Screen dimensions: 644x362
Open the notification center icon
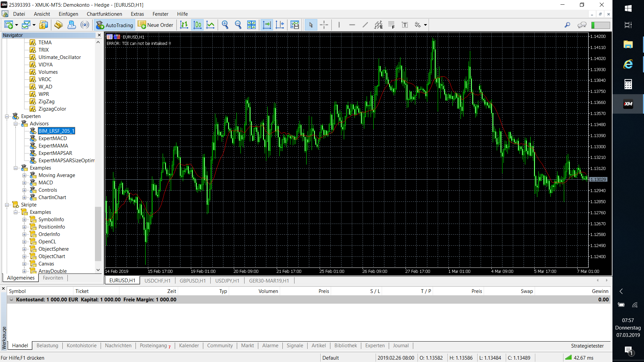(x=628, y=350)
